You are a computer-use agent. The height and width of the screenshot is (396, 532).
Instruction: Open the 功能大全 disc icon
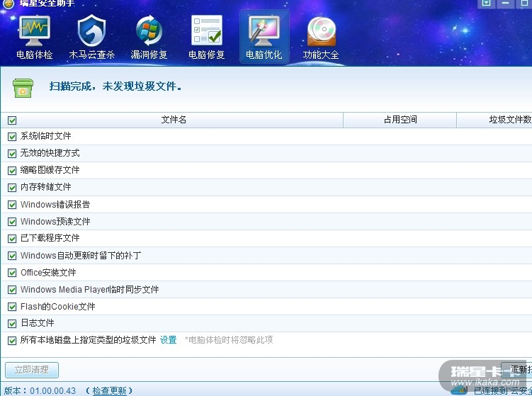322,32
